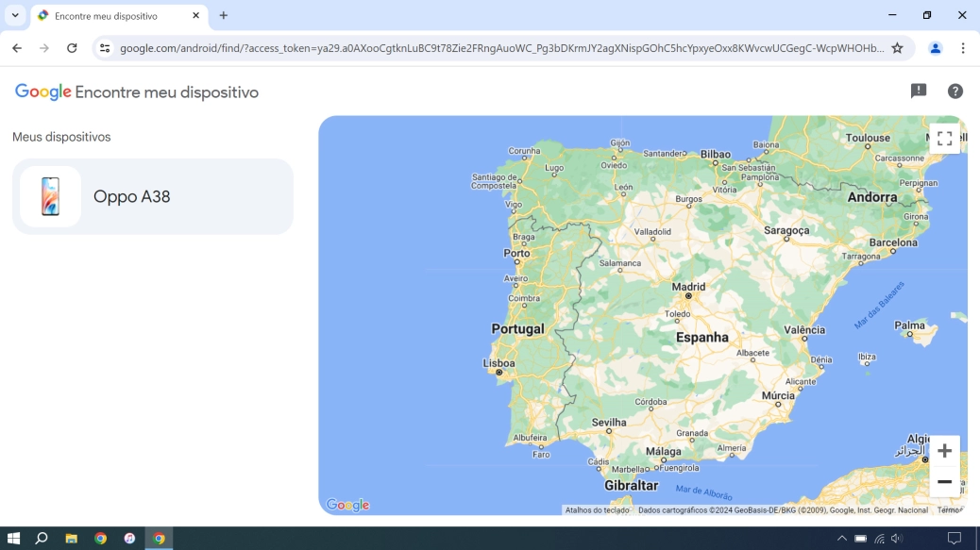The height and width of the screenshot is (550, 980).
Task: Open the Chrome three-dot menu
Action: [x=963, y=48]
